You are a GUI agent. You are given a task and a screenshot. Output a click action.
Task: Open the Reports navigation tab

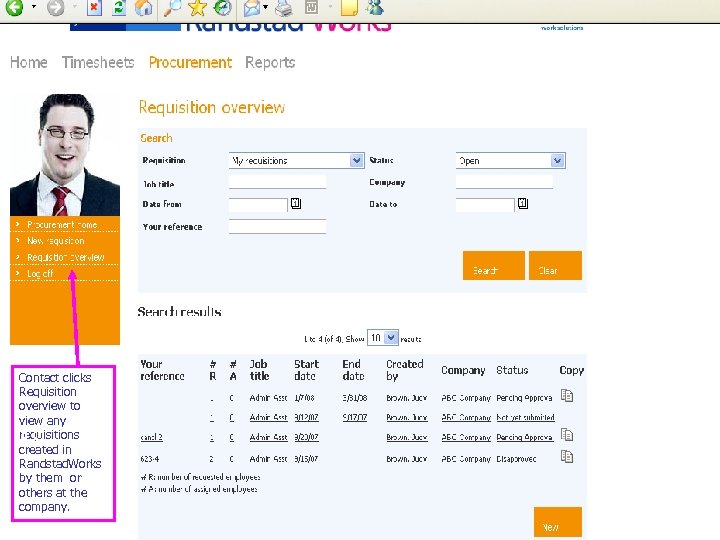click(x=270, y=62)
